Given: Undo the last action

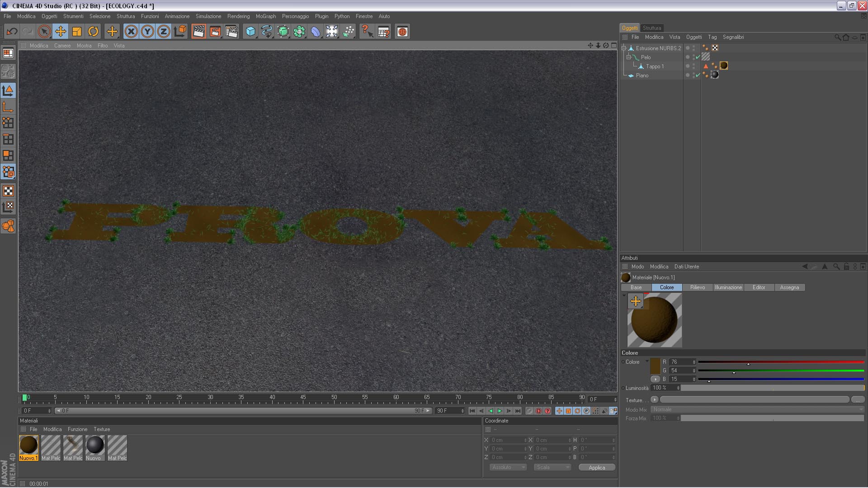Looking at the screenshot, I should (x=12, y=32).
